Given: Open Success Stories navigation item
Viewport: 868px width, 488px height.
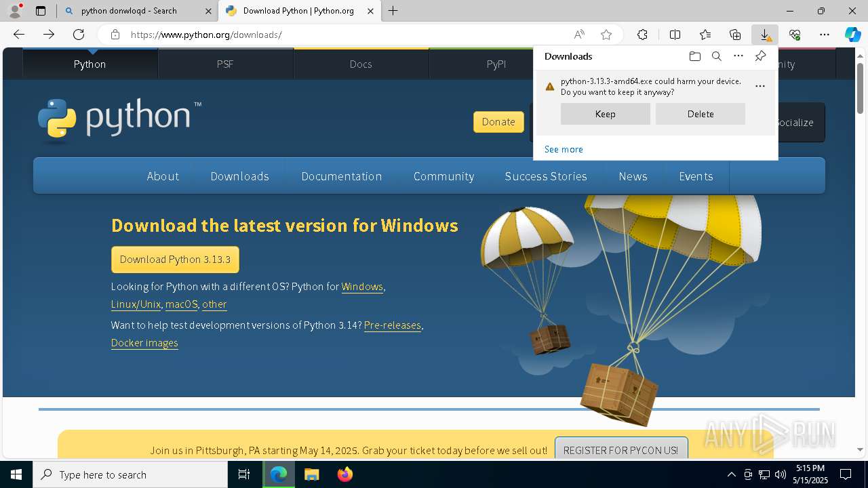Looking at the screenshot, I should tap(546, 176).
